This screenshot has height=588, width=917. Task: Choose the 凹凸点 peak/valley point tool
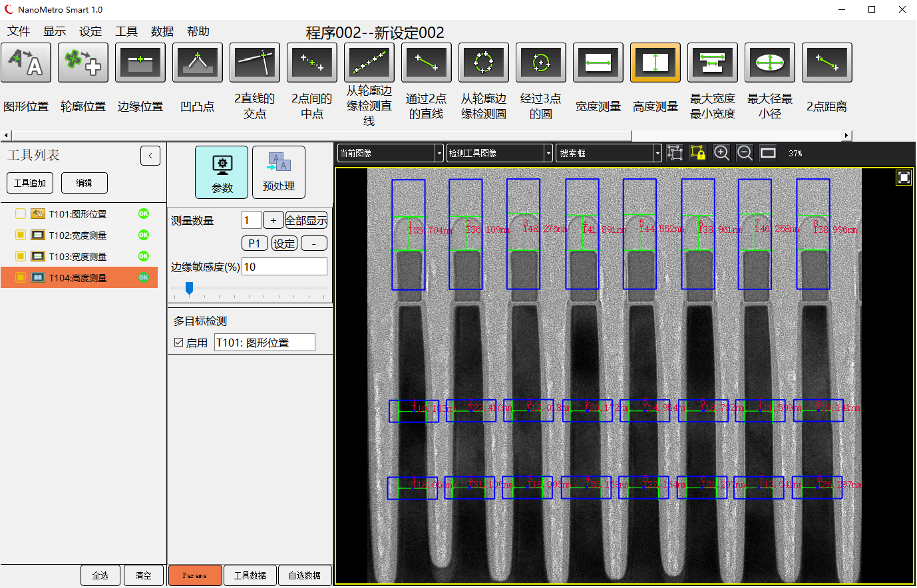(198, 63)
